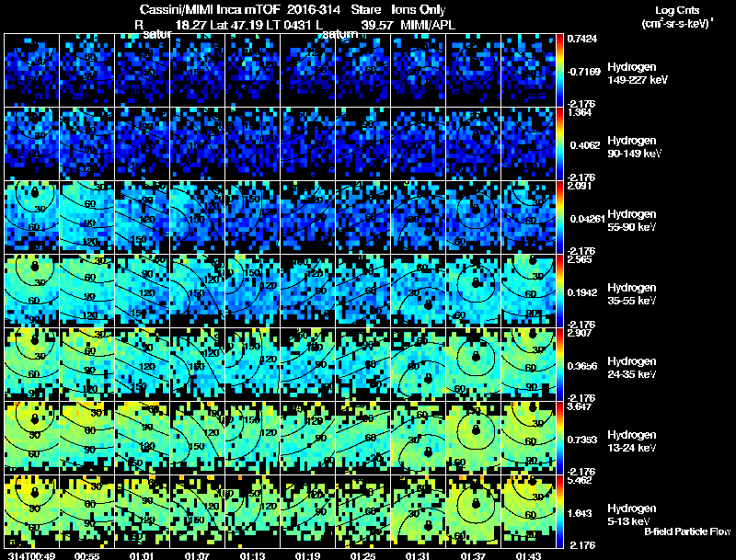Click the colorbar maximum value '3.647'
This screenshot has height=560, width=736.
pos(580,406)
